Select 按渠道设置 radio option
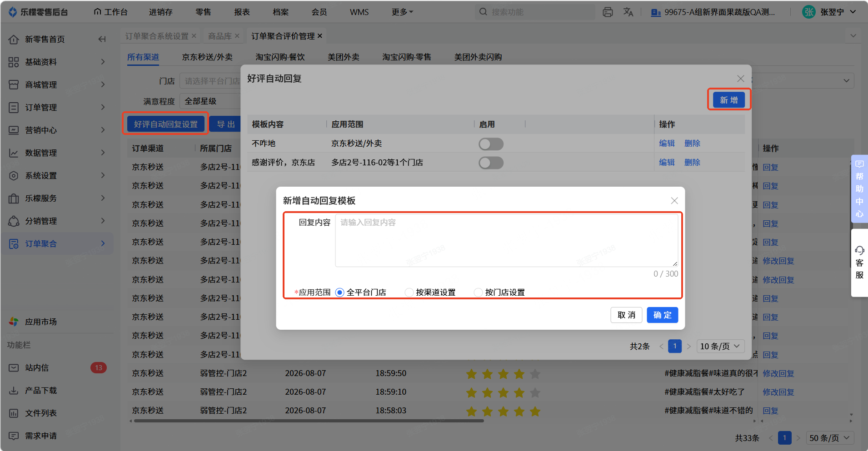This screenshot has height=451, width=868. (409, 292)
